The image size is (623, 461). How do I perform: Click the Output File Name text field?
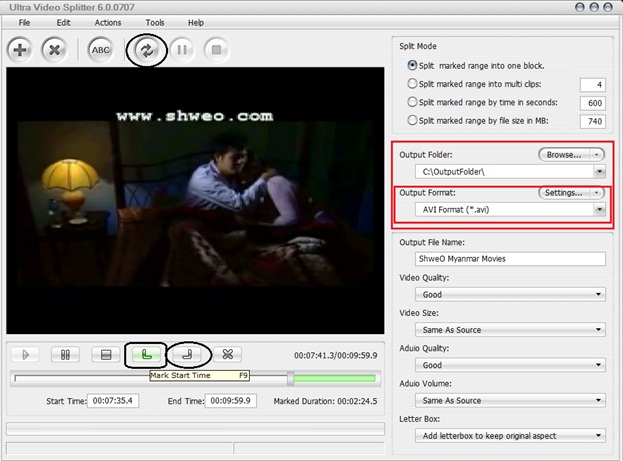(x=510, y=259)
